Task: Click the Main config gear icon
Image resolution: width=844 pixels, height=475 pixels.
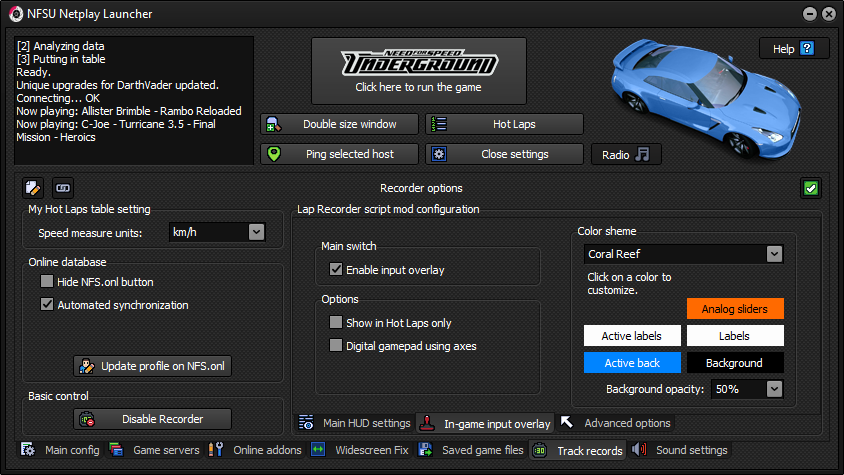Action: [x=28, y=450]
